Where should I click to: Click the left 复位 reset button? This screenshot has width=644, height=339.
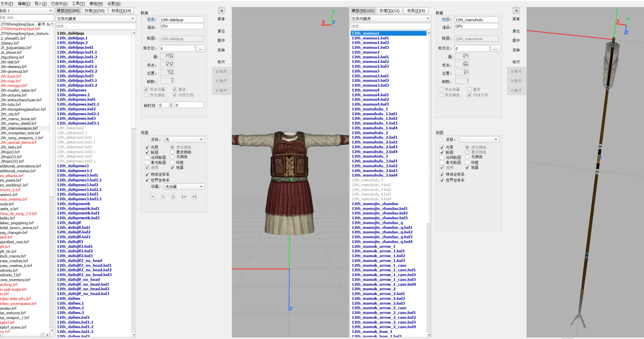point(221,31)
